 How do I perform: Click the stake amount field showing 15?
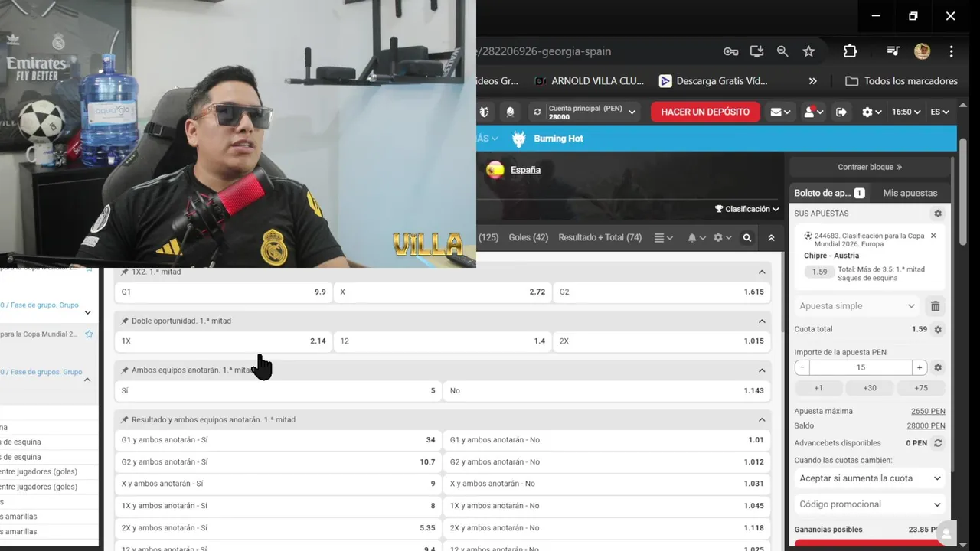pyautogui.click(x=861, y=367)
